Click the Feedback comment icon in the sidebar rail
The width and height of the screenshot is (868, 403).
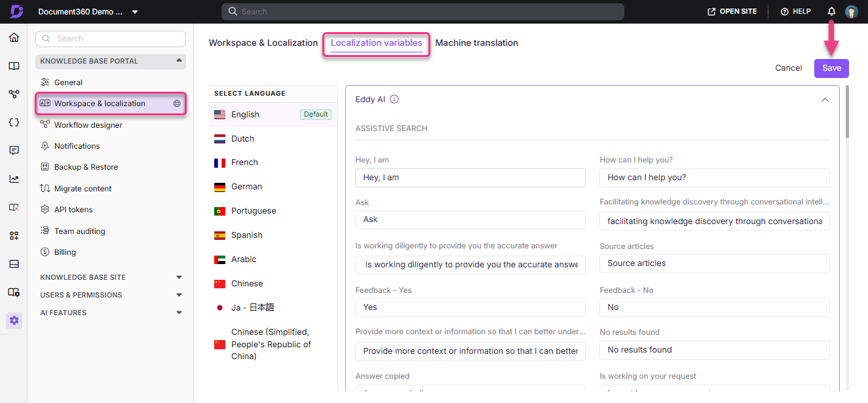point(14,150)
